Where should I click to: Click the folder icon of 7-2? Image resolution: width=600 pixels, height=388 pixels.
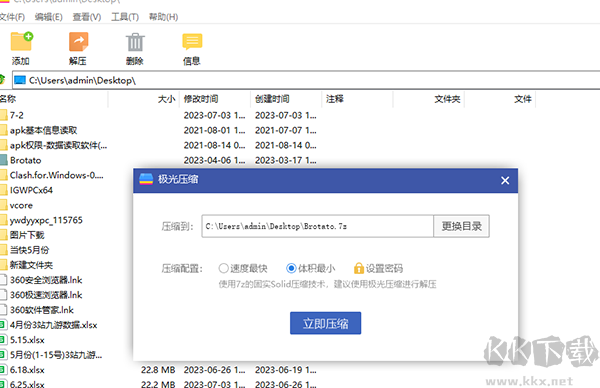point(3,115)
